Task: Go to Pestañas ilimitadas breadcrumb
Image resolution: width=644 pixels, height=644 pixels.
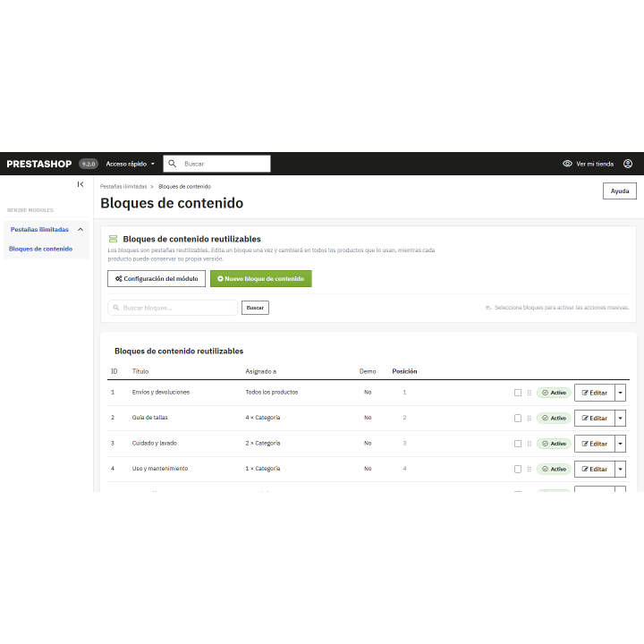Action: pos(123,186)
